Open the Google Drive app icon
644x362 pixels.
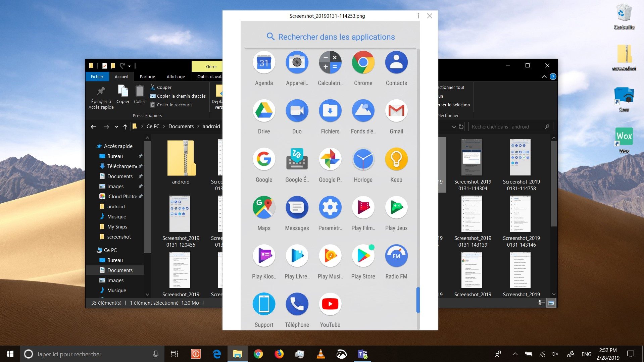click(264, 111)
